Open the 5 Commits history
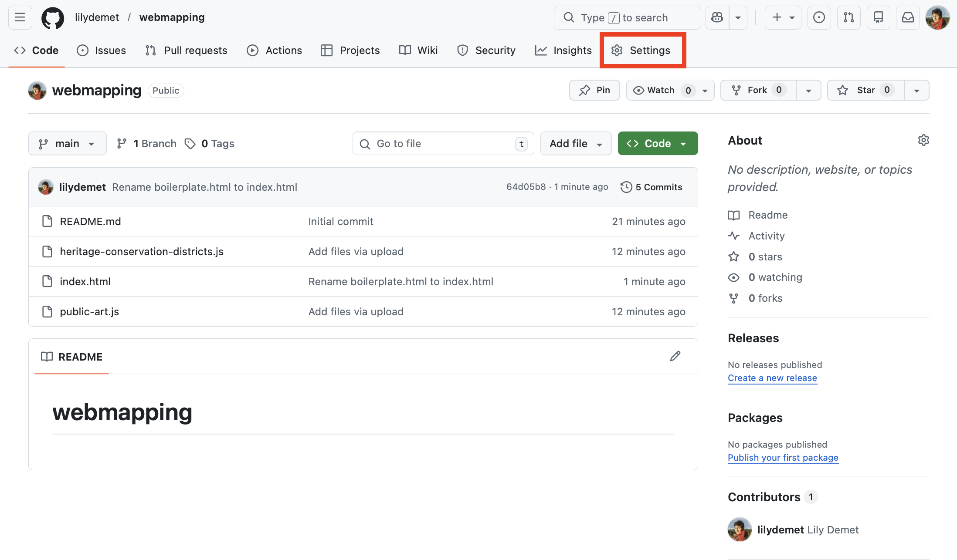 click(652, 187)
